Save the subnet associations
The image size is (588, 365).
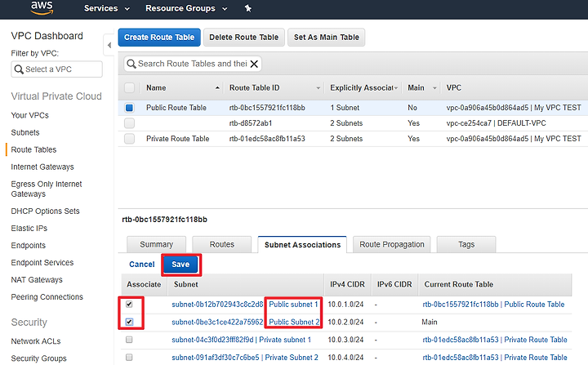tap(180, 264)
